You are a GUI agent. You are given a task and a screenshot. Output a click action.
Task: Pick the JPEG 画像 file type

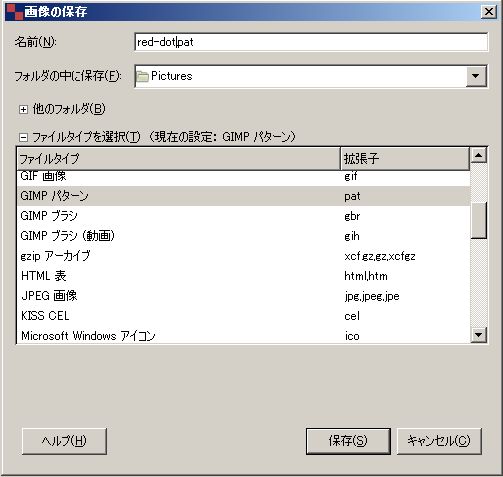(243, 296)
